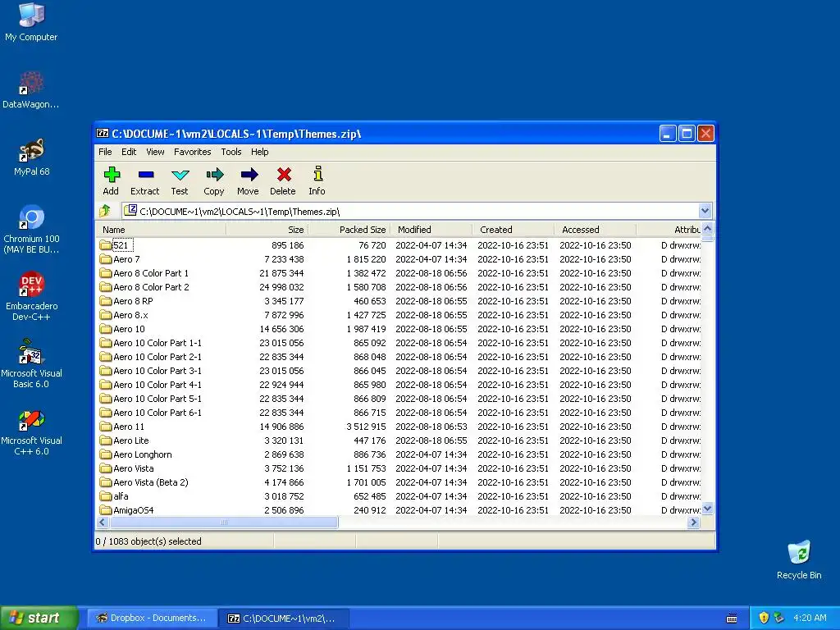
Task: Sort by the Size column header
Action: pyautogui.click(x=267, y=230)
